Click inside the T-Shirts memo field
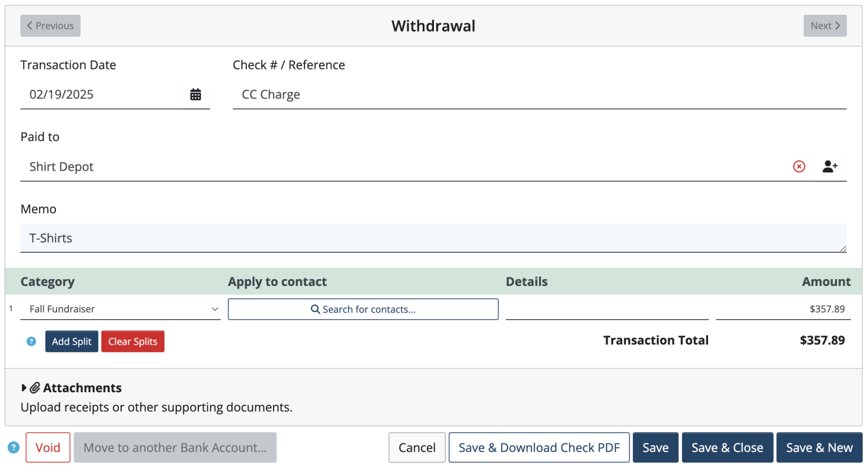868x469 pixels. click(226, 238)
